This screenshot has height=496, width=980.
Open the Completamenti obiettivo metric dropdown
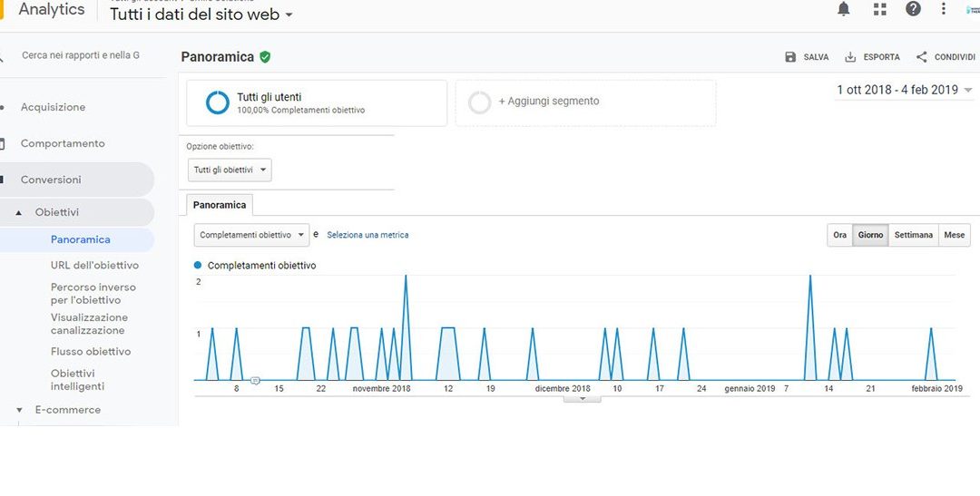point(251,235)
